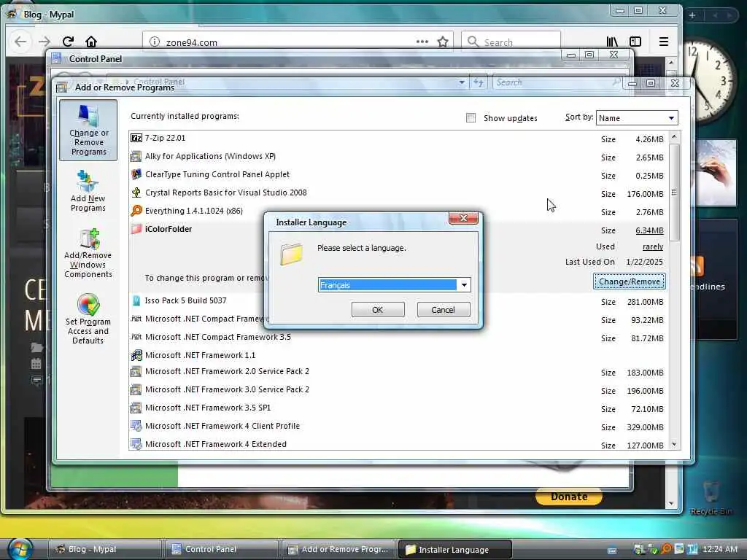This screenshot has width=747, height=560.
Task: Toggle the Show updates checkbox
Action: click(471, 117)
